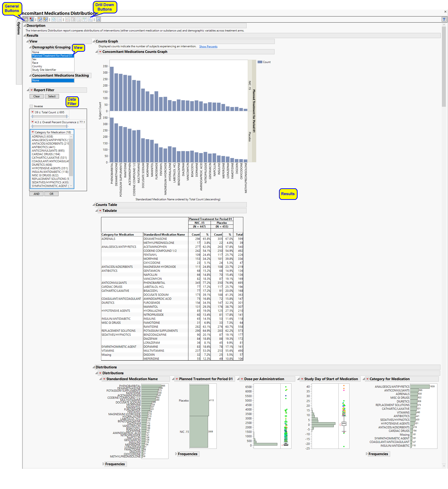Open the Report Filter red triangle menu
This screenshot has height=489, width=448.
[31, 90]
